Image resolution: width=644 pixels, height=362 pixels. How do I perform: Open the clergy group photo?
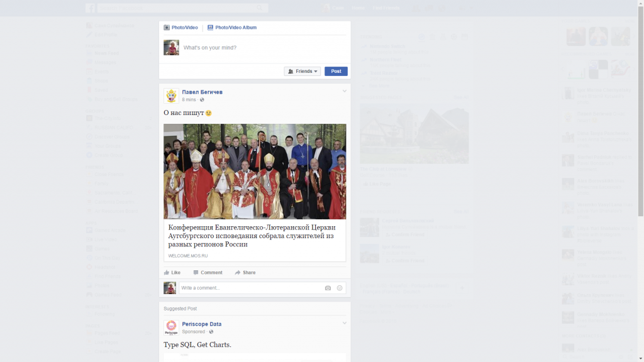click(255, 171)
